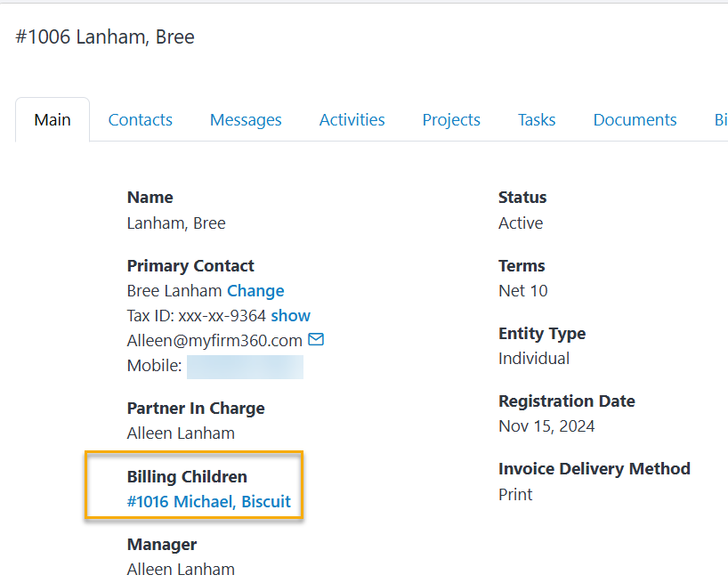Open the Documents tab
Viewport: 728px width, 583px height.
pos(635,119)
